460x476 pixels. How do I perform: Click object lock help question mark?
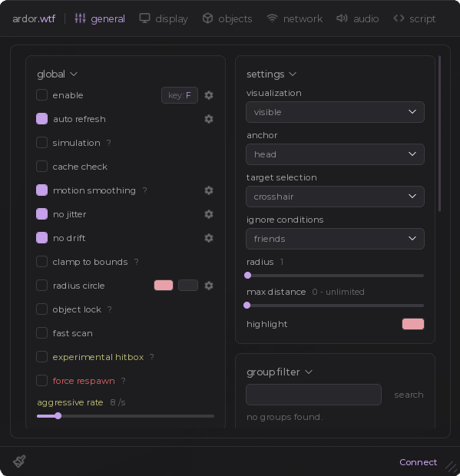coord(110,309)
